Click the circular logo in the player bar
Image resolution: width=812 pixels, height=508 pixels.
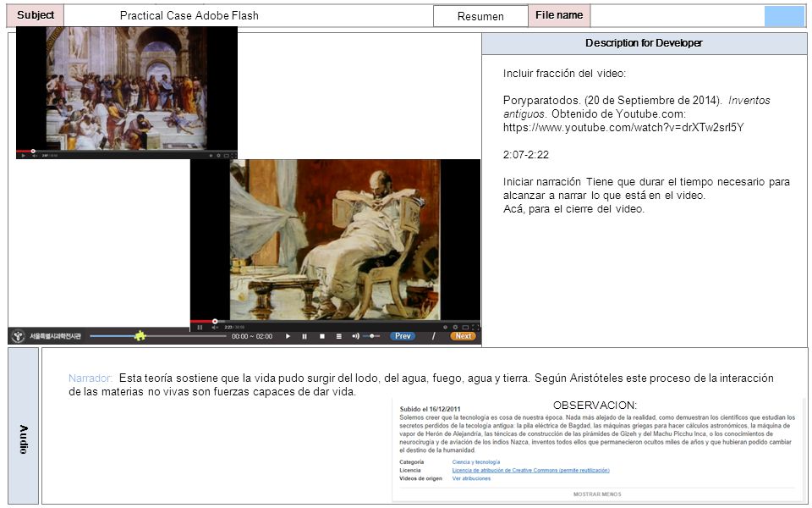18,336
